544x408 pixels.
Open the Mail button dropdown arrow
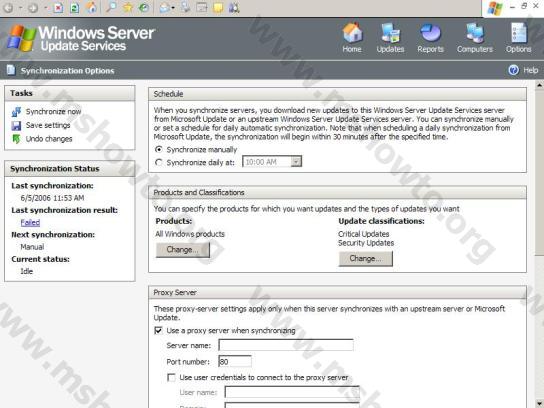click(173, 8)
